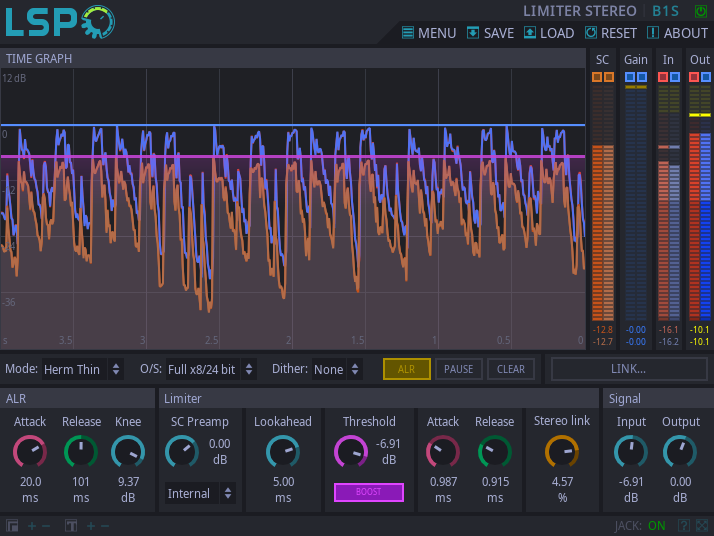Click the ALR Knee knob

click(x=128, y=452)
